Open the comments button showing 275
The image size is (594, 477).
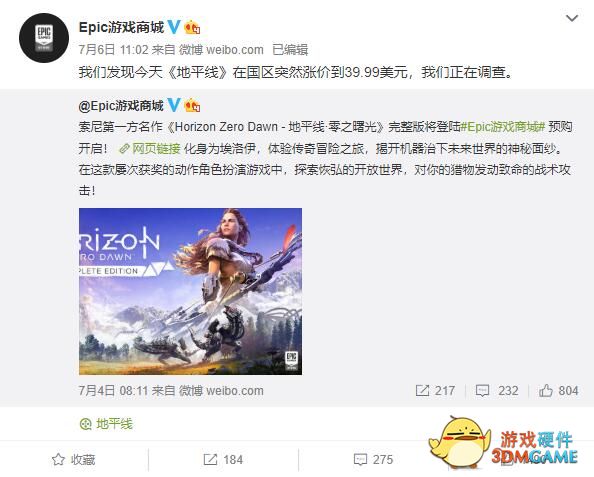[x=373, y=460]
